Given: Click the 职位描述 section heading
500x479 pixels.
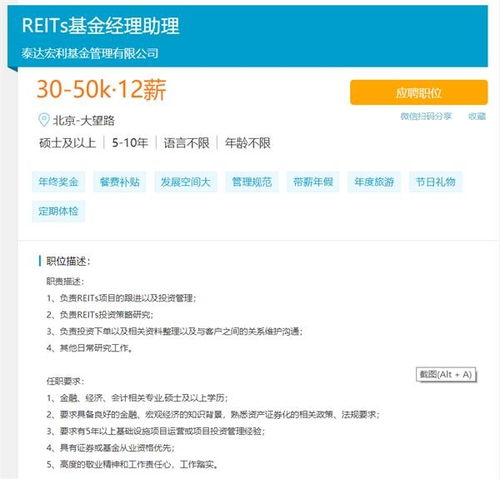Looking at the screenshot, I should [x=68, y=261].
